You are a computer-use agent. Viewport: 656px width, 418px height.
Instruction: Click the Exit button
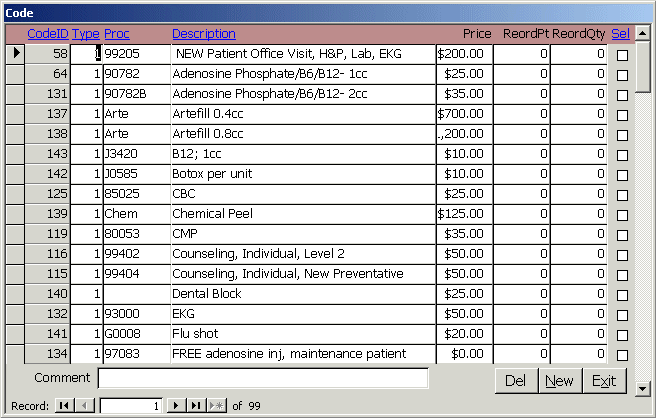pyautogui.click(x=603, y=381)
